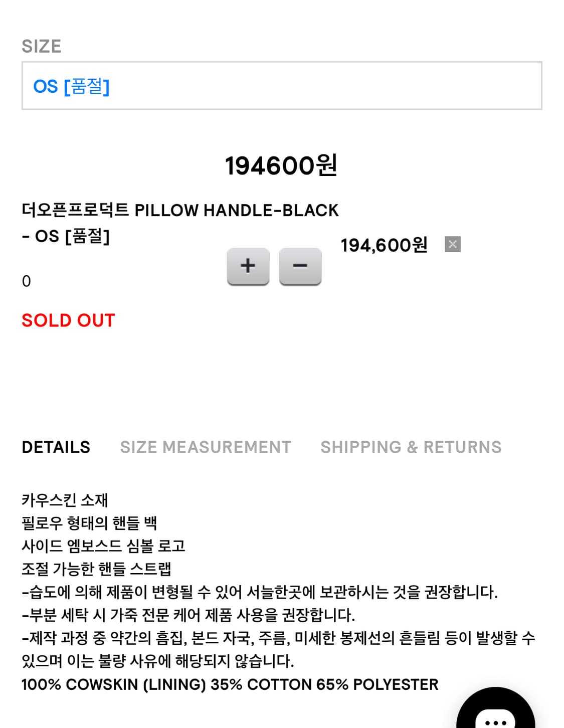This screenshot has height=728, width=564.
Task: Decrease quantity with the minus button
Action: point(300,266)
